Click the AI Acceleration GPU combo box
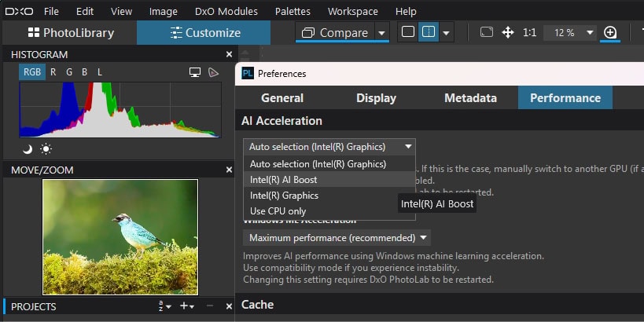Screen dimensions: 644x322 (x=329, y=147)
